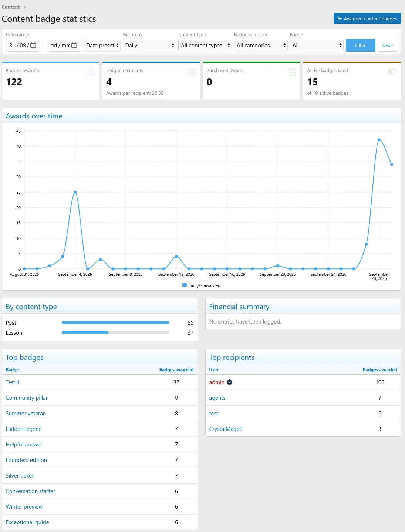Click the By content type heading
Viewport: 405px width, 532px height.
tap(31, 307)
